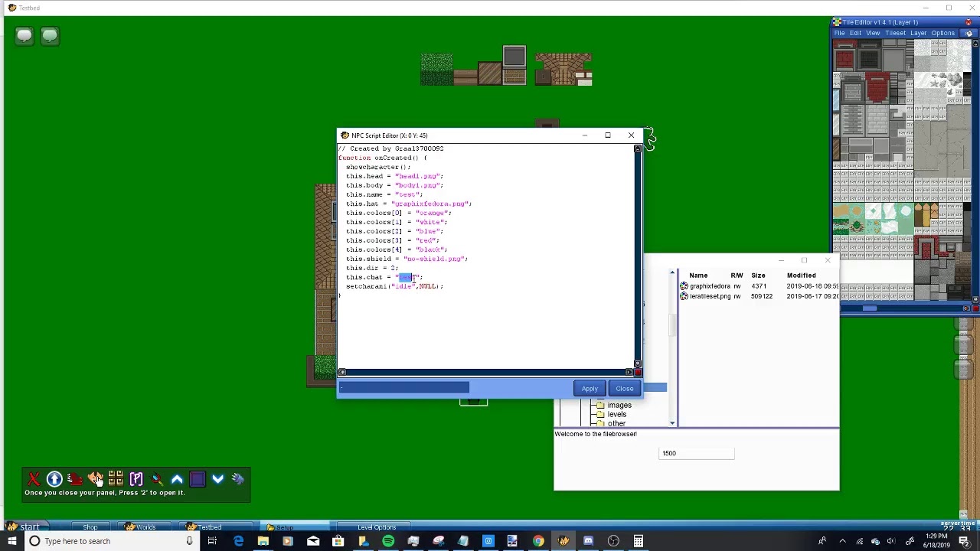This screenshot has height=551, width=980.
Task: Open the Tileset menu in the Tile Editor
Action: [895, 33]
